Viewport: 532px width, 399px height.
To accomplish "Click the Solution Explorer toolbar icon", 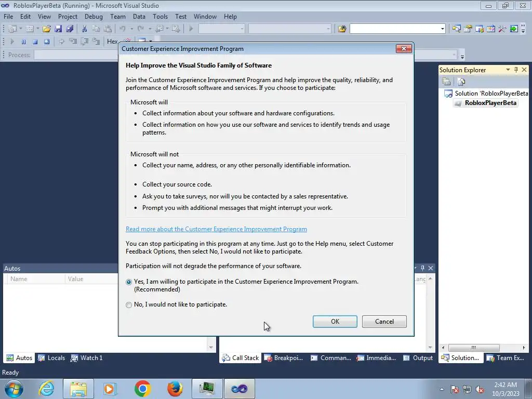I will (x=456, y=29).
